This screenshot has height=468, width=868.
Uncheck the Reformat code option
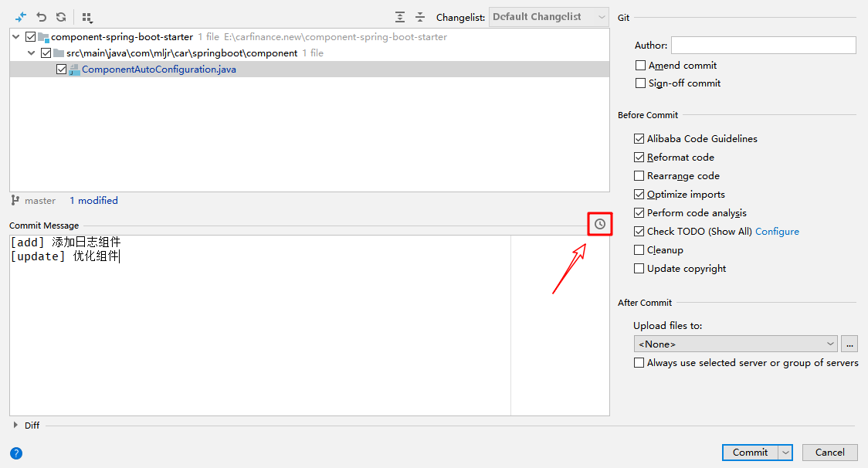(x=639, y=158)
